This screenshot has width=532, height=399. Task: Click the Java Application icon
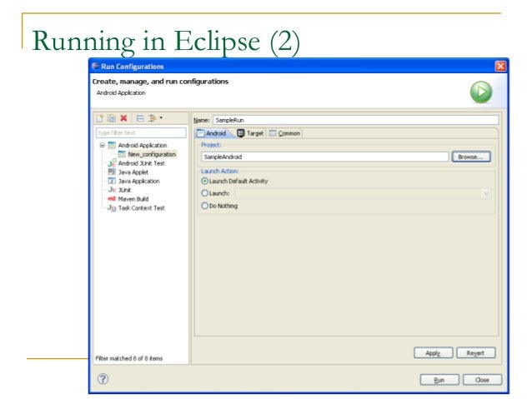(x=112, y=181)
